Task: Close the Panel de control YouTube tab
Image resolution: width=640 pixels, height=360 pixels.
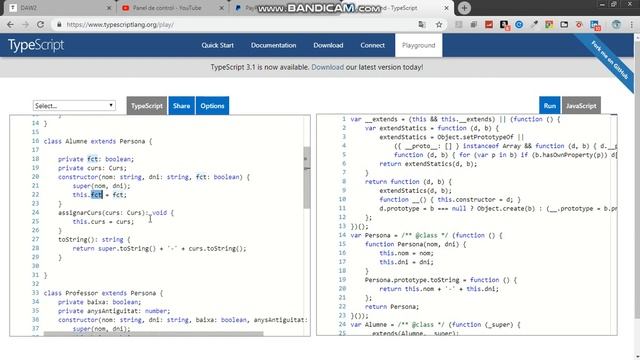Action: 221,8
